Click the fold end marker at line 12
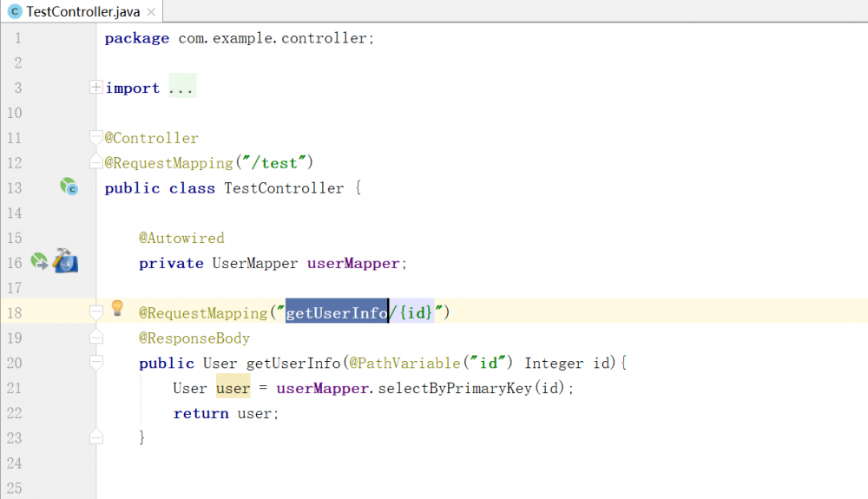Screen dimensions: 868x499 [x=95, y=162]
